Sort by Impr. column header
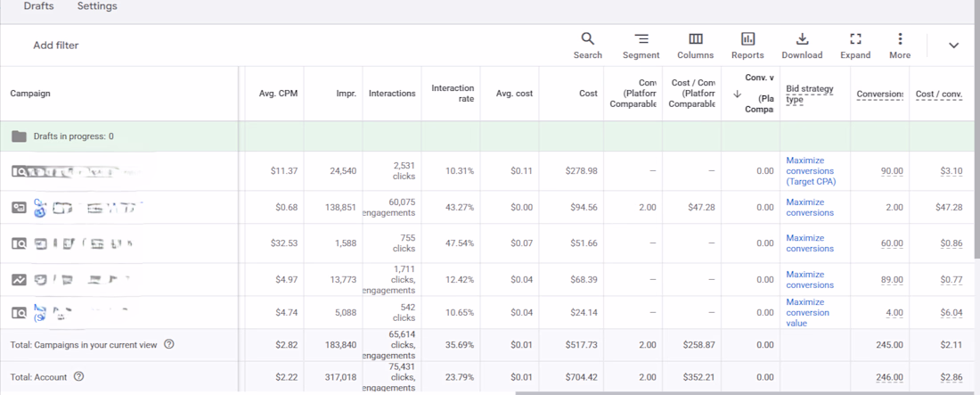Screen dimensions: 980x395 (346, 94)
